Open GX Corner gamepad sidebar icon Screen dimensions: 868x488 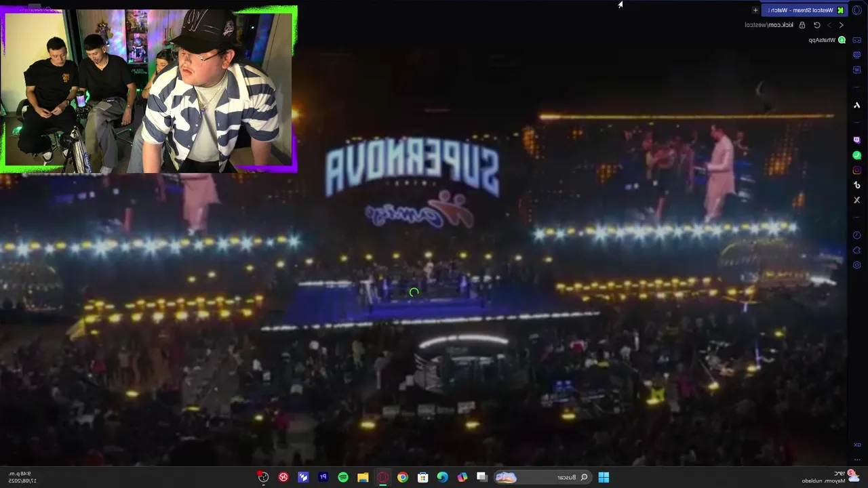(x=856, y=40)
